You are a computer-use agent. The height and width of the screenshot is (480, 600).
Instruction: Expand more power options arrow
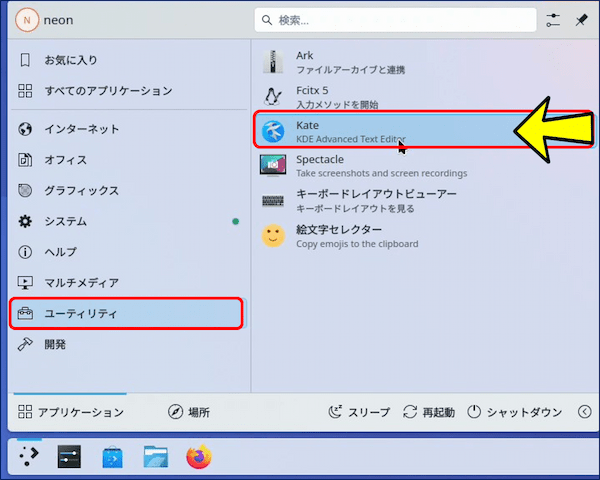(585, 412)
